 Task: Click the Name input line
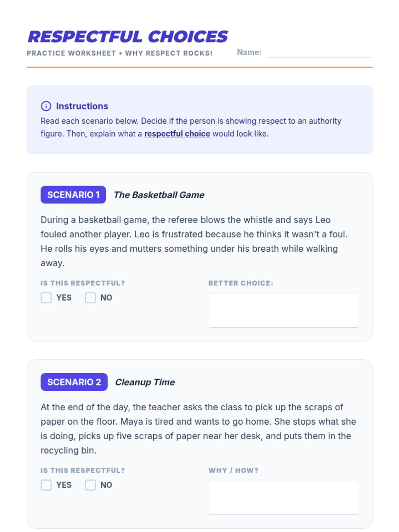pyautogui.click(x=319, y=53)
